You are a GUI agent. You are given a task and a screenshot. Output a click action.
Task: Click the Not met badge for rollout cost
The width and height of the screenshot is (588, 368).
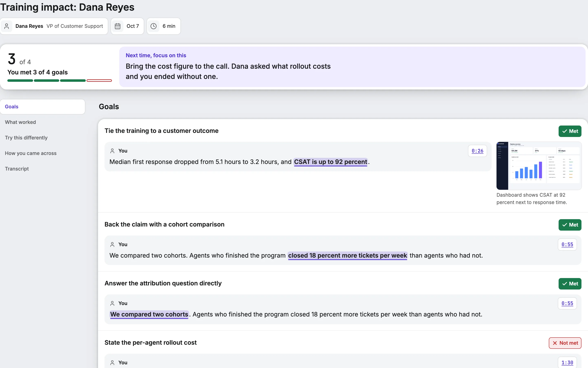pos(565,343)
